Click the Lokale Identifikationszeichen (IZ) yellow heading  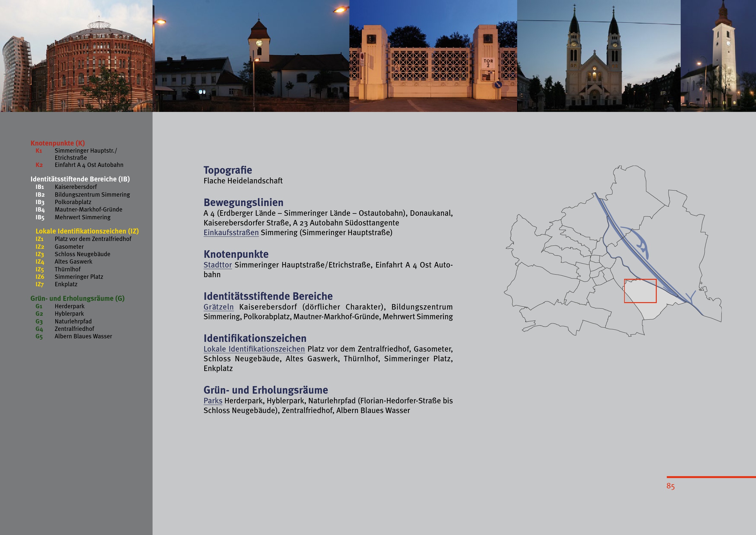pos(87,231)
